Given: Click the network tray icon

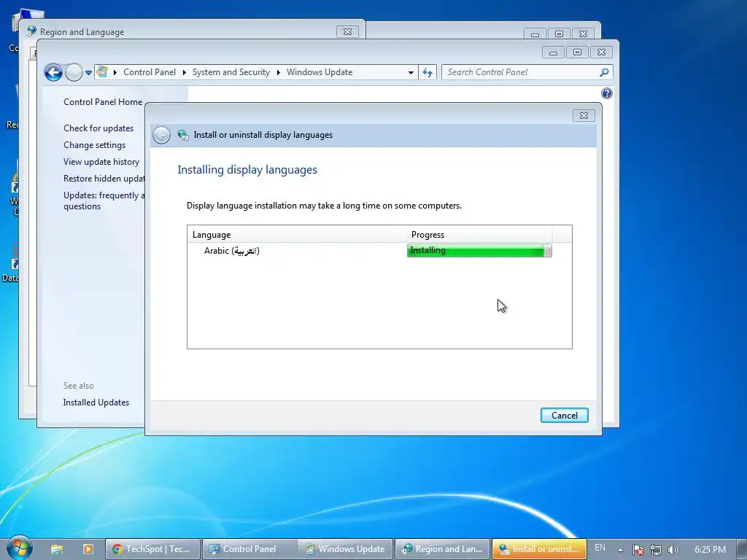Looking at the screenshot, I should coord(656,550).
